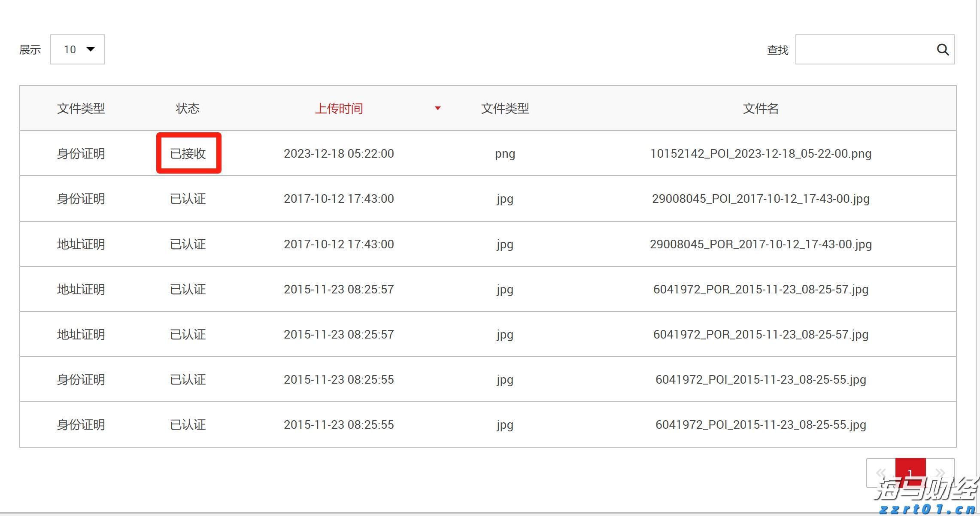Click the red sort arrow beside 上传时间

coord(437,108)
